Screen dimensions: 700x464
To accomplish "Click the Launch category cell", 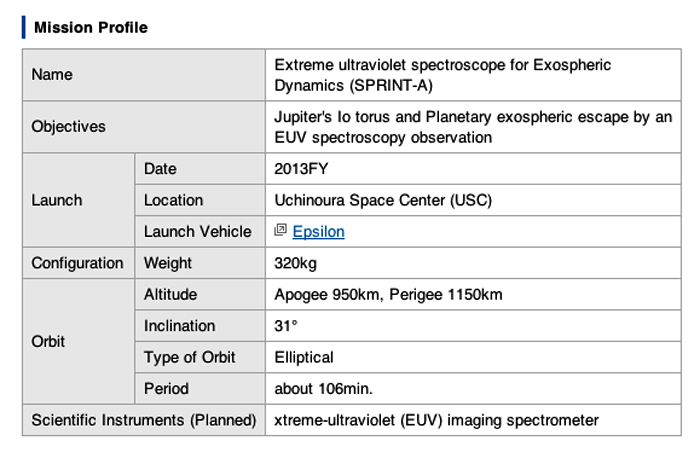I will pos(79,200).
